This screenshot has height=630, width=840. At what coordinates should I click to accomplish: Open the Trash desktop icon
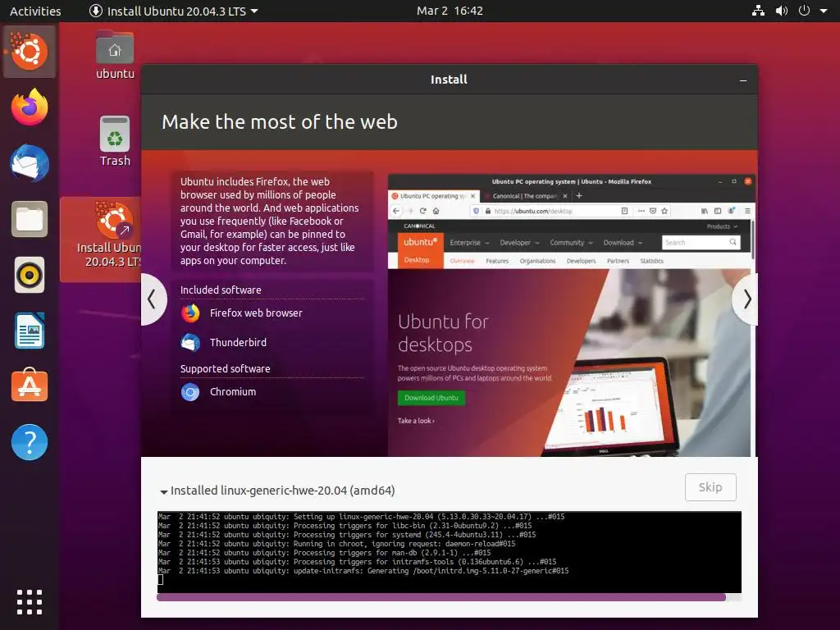[115, 141]
